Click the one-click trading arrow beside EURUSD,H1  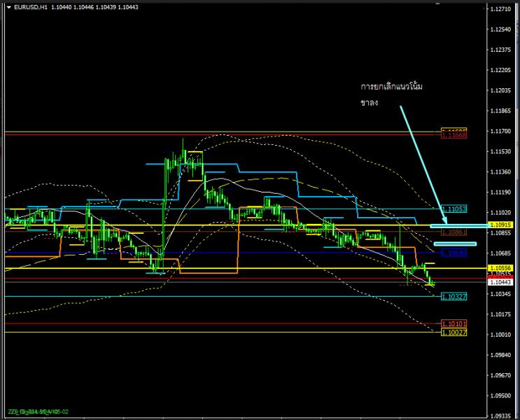pos(8,7)
